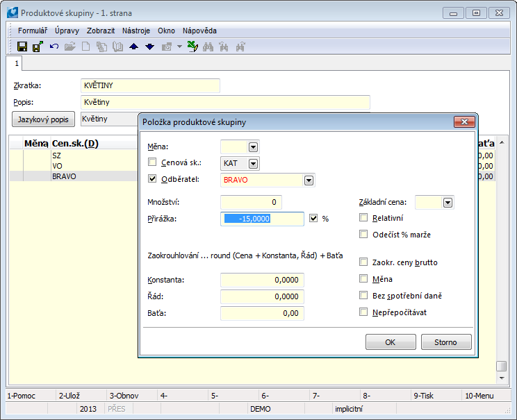The height and width of the screenshot is (420, 517).
Task: Open the Nástroje menu
Action: pos(136,31)
